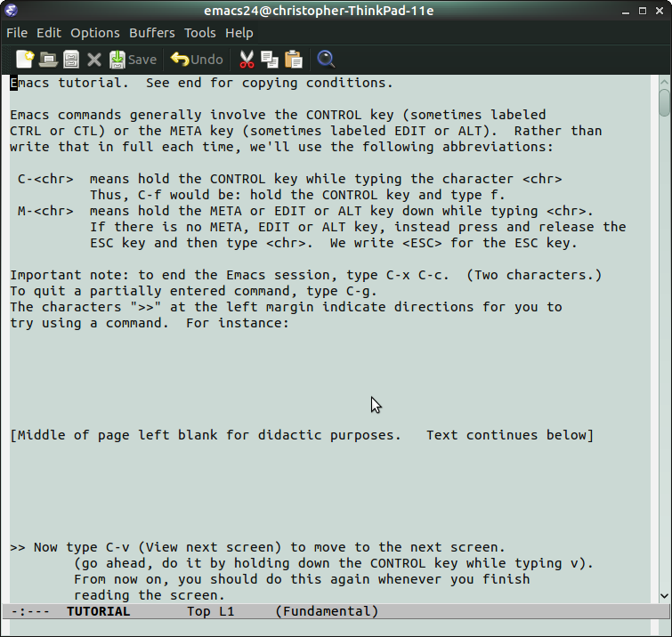Discard the current buffer with the X icon
672x637 pixels.
(93, 60)
